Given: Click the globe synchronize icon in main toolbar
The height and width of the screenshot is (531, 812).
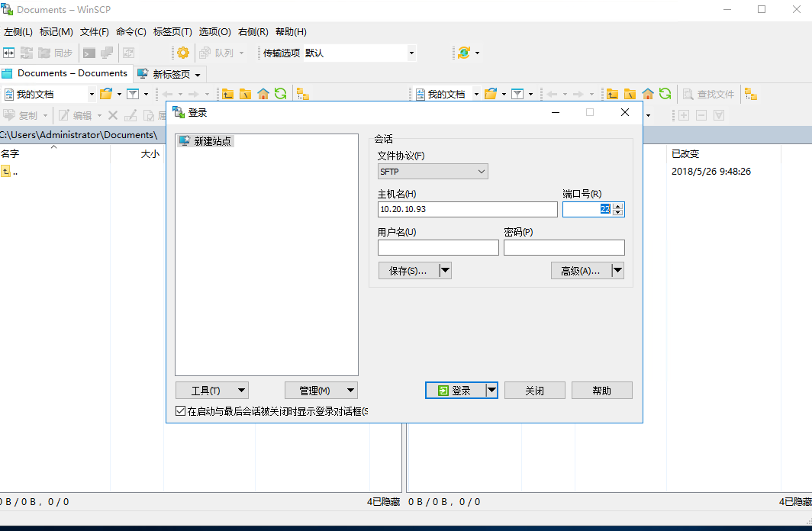Looking at the screenshot, I should [x=464, y=53].
